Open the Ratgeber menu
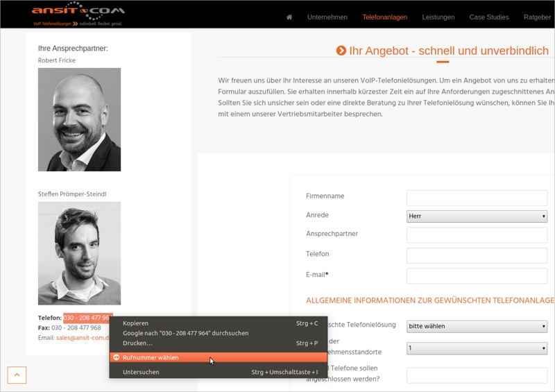555x392 pixels. (537, 17)
